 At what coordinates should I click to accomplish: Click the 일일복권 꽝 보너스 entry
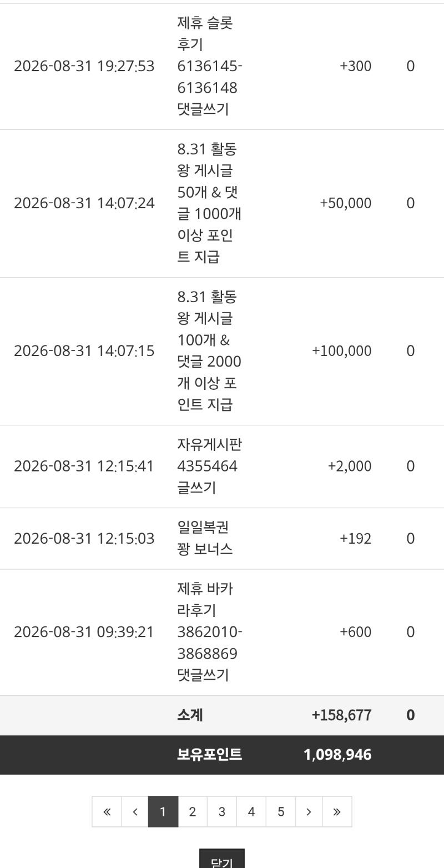tap(205, 538)
